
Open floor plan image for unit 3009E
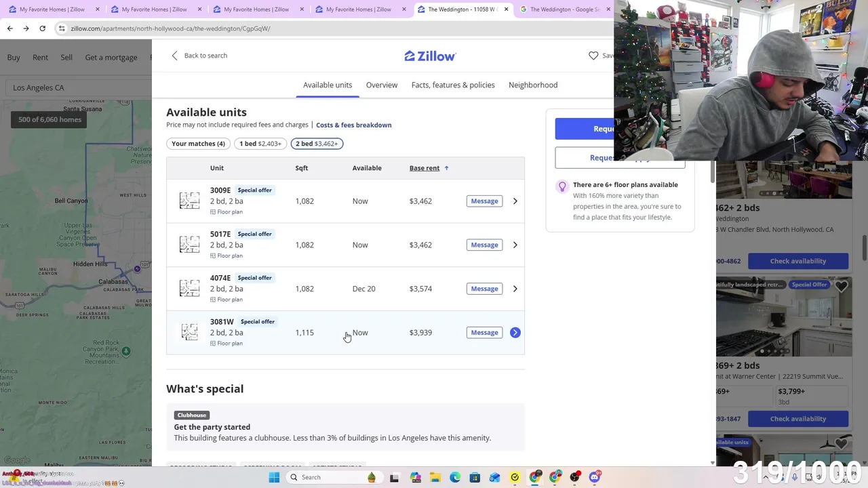pyautogui.click(x=189, y=201)
